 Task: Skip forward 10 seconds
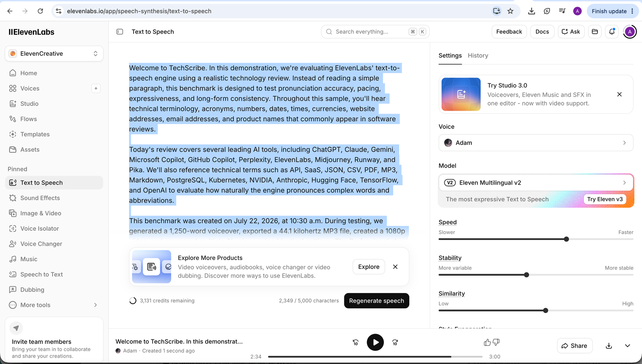(x=395, y=342)
